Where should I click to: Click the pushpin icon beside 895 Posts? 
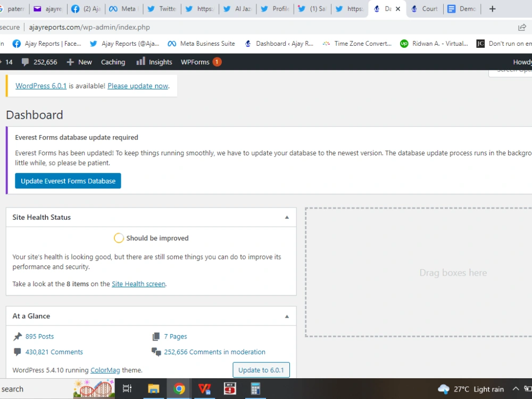pyautogui.click(x=18, y=337)
